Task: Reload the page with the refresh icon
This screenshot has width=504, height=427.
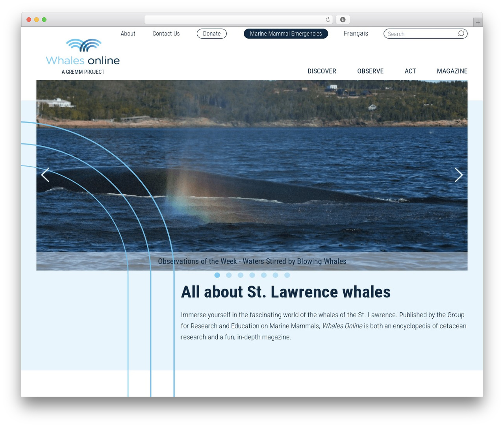Action: [328, 20]
